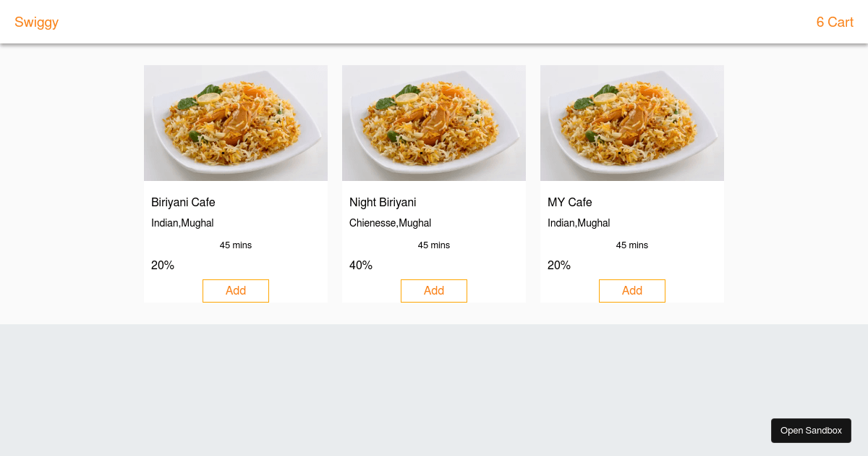This screenshot has height=456, width=868.
Task: Click the 40% discount on Night Biriyani
Action: point(360,265)
